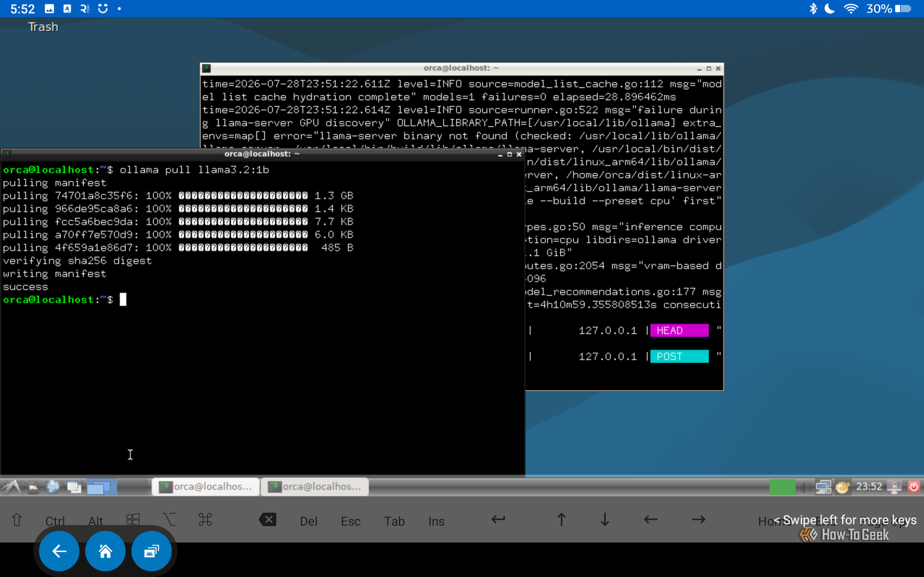924x577 pixels.
Task: Click the 23:52 panel clock
Action: [x=869, y=486]
